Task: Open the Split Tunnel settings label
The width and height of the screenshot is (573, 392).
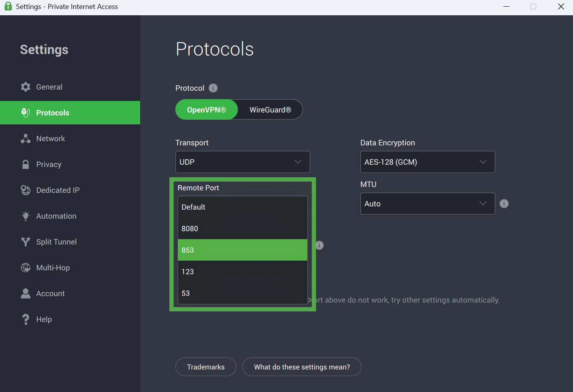Action: click(56, 242)
